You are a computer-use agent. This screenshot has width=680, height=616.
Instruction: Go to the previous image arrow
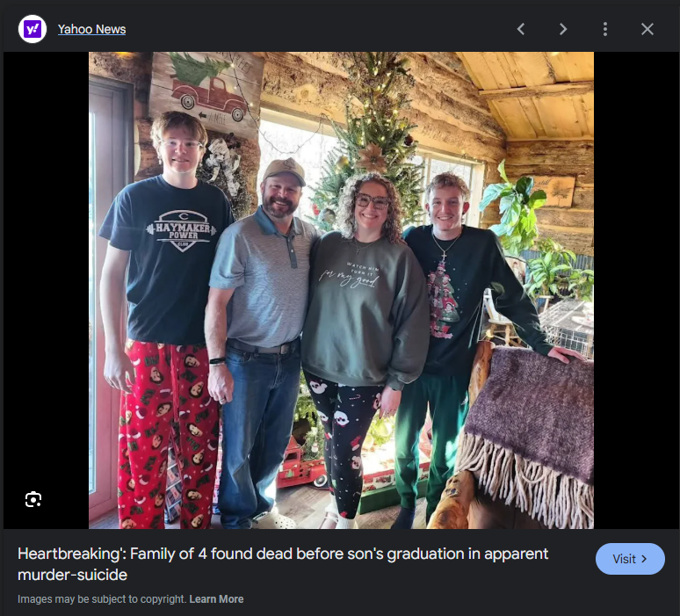tap(521, 29)
